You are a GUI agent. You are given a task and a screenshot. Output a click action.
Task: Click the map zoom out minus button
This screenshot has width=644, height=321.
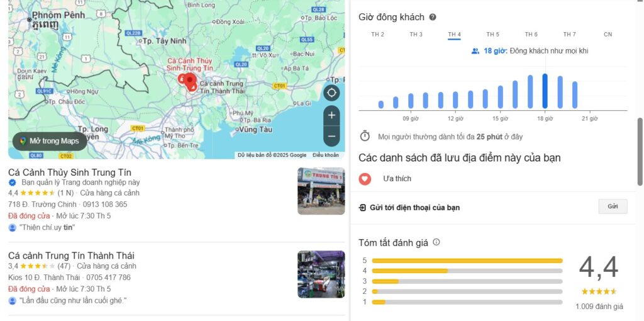click(x=331, y=136)
